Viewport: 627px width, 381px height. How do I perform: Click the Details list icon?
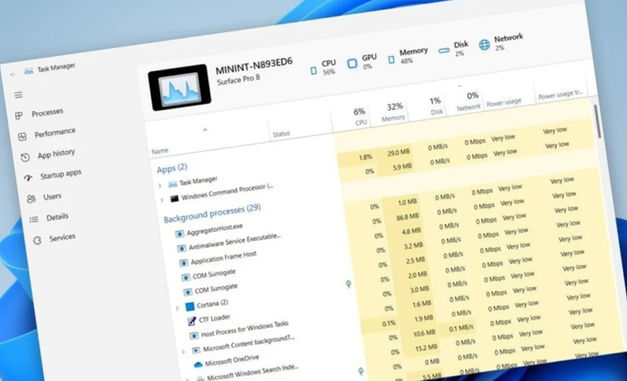pyautogui.click(x=34, y=219)
